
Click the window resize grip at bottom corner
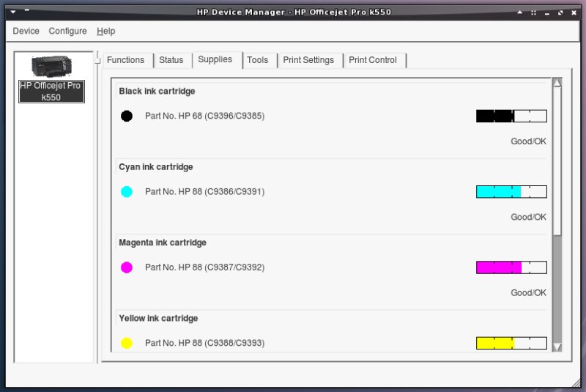coord(576,383)
